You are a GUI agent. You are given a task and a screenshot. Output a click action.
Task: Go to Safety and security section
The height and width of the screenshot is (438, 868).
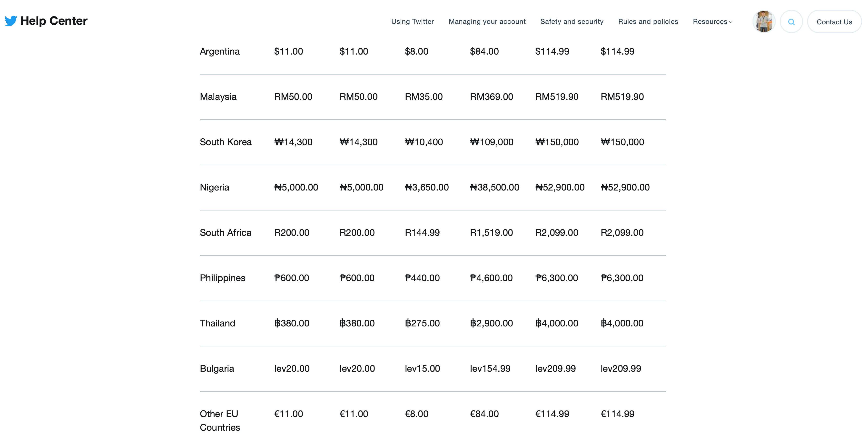tap(572, 21)
